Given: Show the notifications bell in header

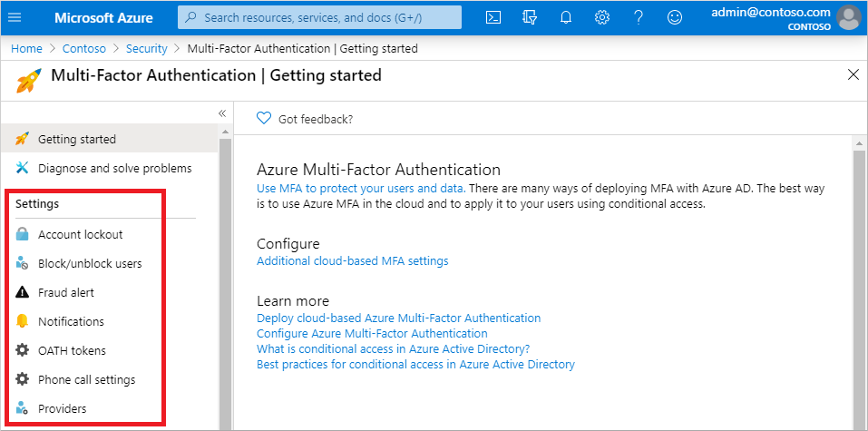Looking at the screenshot, I should [566, 17].
